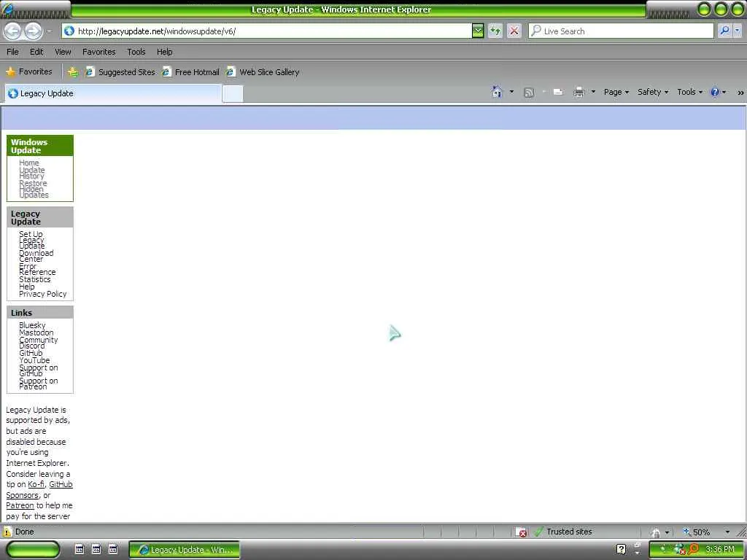Image resolution: width=747 pixels, height=560 pixels.
Task: Open the Download Center link
Action: tap(36, 256)
